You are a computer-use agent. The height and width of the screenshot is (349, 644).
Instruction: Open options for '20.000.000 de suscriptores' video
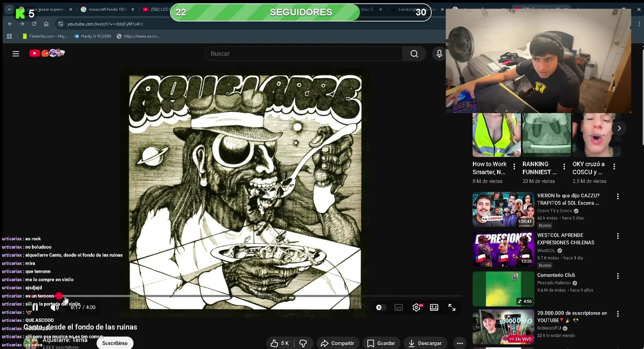[617, 314]
